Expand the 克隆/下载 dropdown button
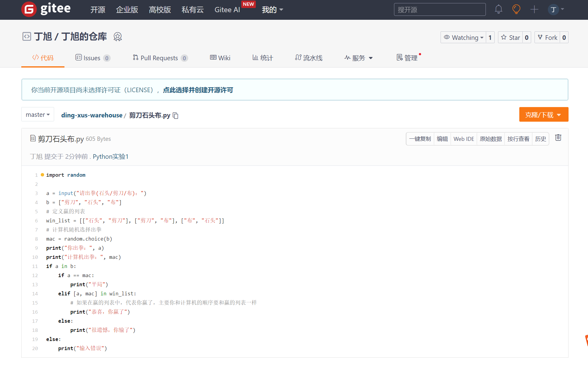This screenshot has width=588, height=372. (543, 115)
